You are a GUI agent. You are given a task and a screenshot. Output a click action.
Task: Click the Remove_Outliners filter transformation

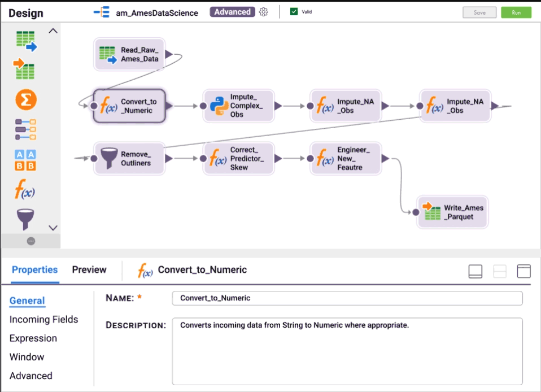coord(129,159)
